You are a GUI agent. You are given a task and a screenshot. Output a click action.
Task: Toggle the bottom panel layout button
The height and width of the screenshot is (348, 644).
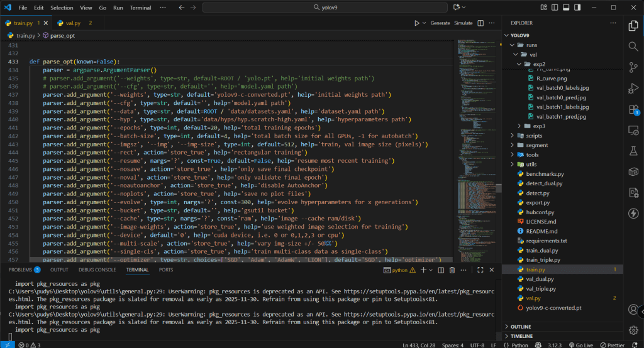[566, 8]
